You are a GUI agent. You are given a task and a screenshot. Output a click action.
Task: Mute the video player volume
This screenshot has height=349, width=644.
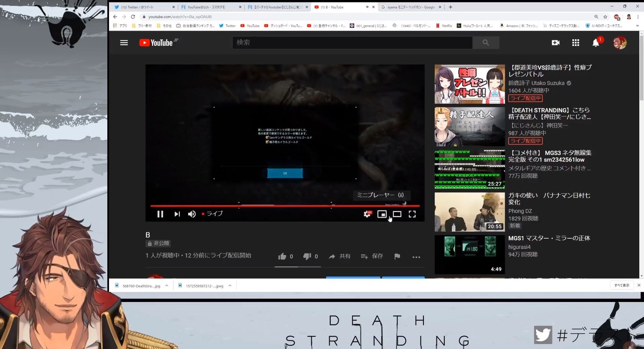pyautogui.click(x=192, y=214)
